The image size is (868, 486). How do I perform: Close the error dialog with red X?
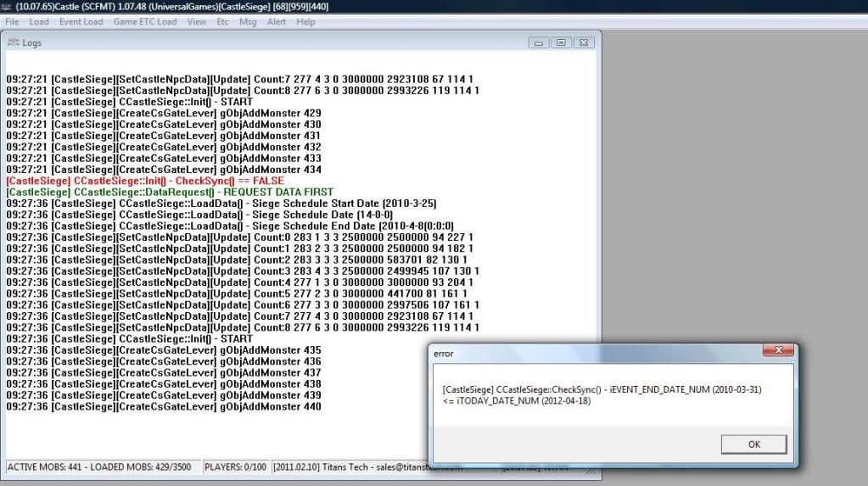tap(778, 351)
